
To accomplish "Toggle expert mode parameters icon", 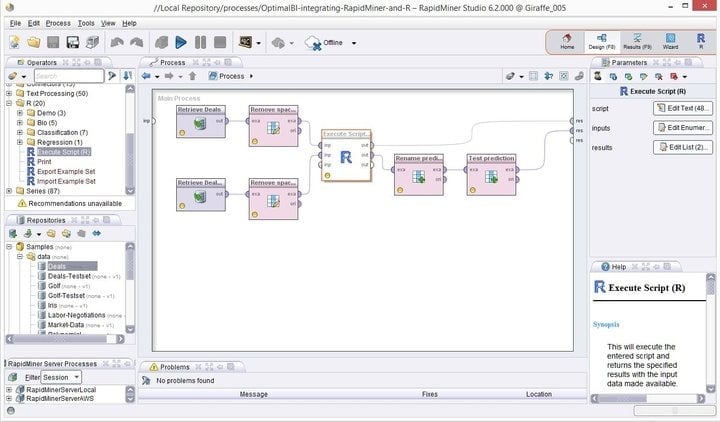I will [x=597, y=76].
